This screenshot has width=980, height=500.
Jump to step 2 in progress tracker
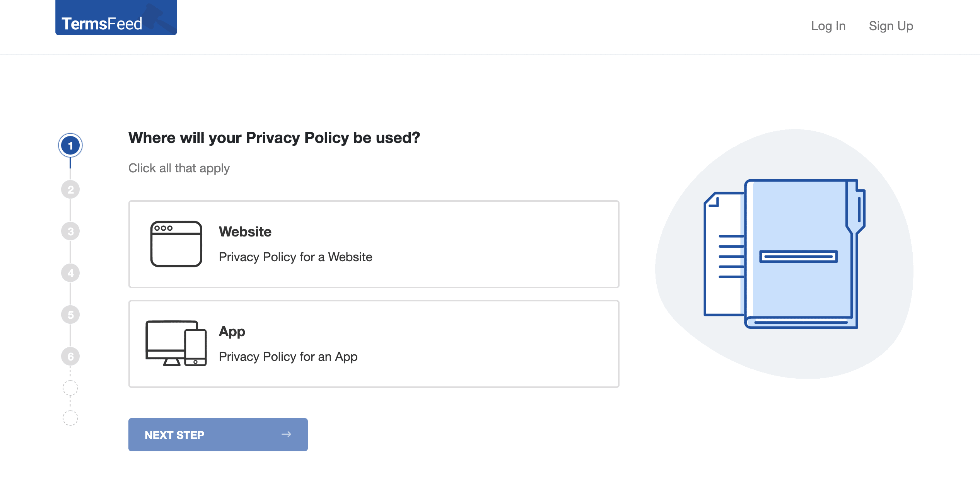70,190
